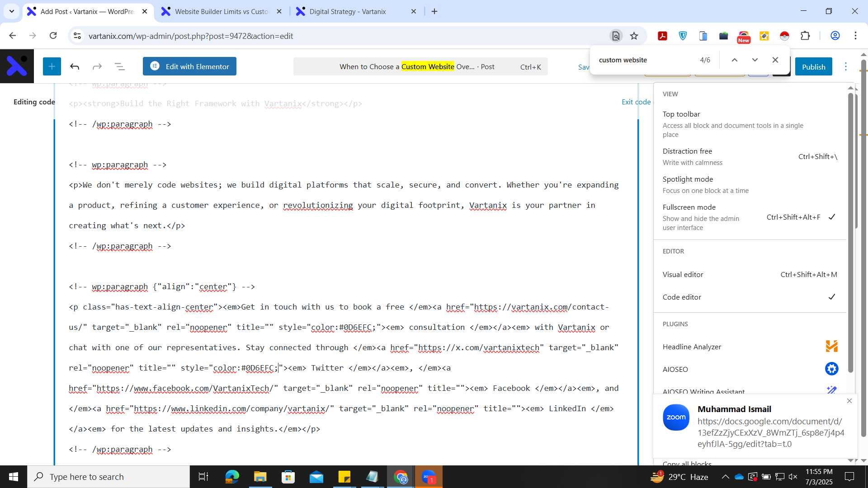Open a new browser tab
The height and width of the screenshot is (488, 868).
pyautogui.click(x=434, y=11)
